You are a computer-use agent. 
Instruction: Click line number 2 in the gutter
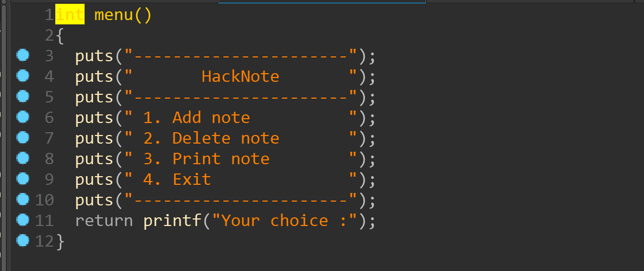(49, 36)
